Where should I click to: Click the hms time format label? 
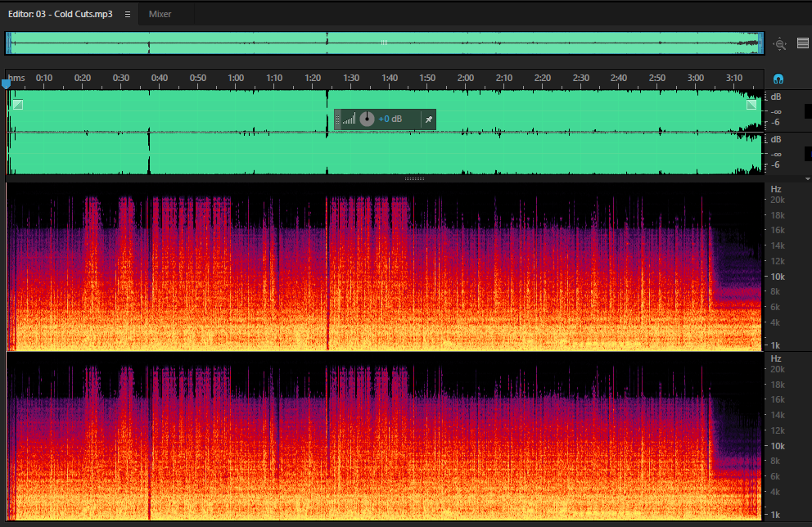pos(16,78)
